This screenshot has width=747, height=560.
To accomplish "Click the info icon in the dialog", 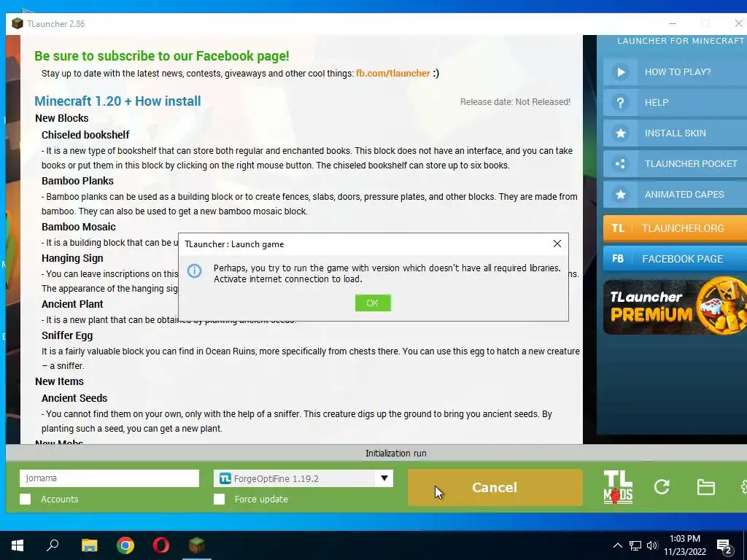I will pyautogui.click(x=194, y=271).
